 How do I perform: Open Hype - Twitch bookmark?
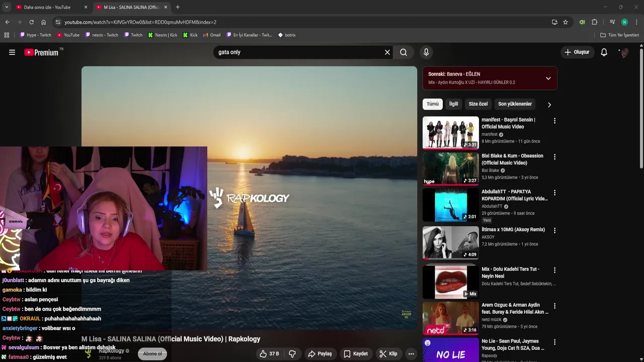pos(35,35)
